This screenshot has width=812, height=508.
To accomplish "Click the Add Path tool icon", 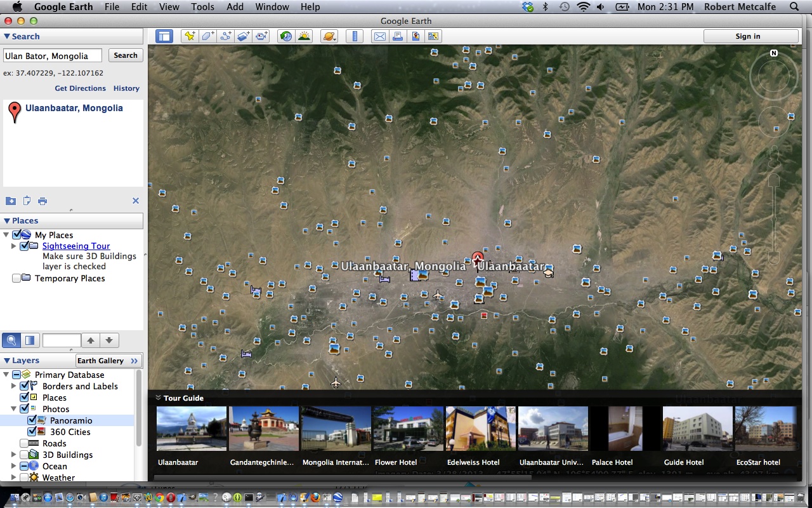I will [x=226, y=36].
